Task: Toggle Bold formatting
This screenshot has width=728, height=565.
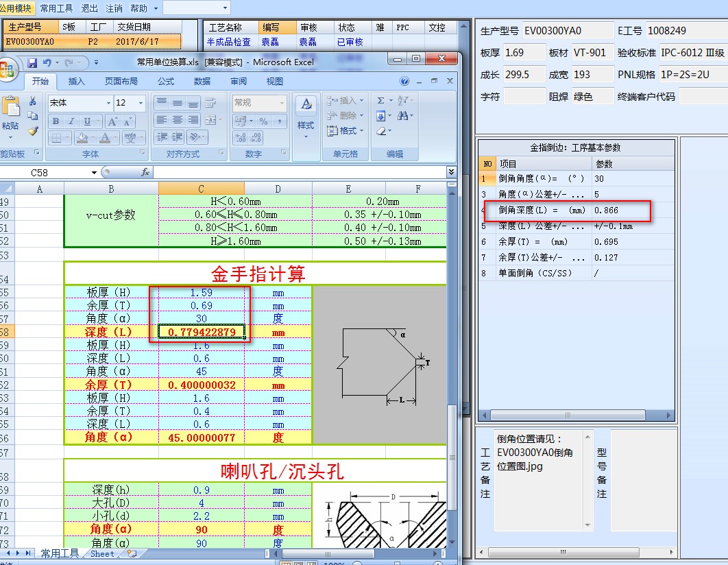Action: pos(56,121)
